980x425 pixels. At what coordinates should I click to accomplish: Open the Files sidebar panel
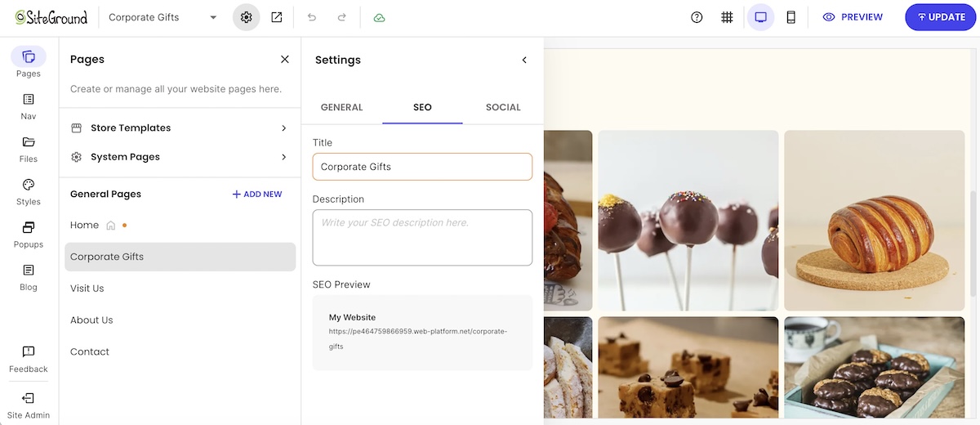coord(29,149)
